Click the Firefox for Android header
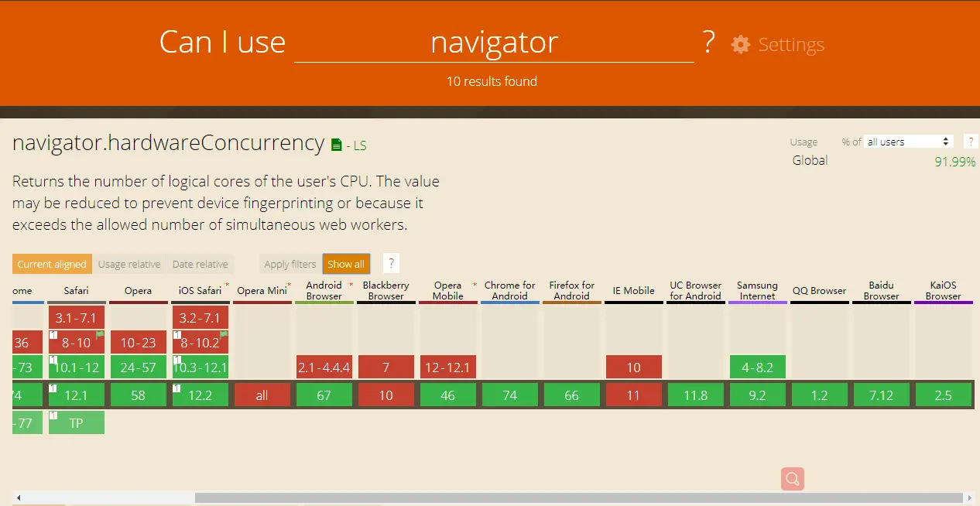 (x=572, y=291)
